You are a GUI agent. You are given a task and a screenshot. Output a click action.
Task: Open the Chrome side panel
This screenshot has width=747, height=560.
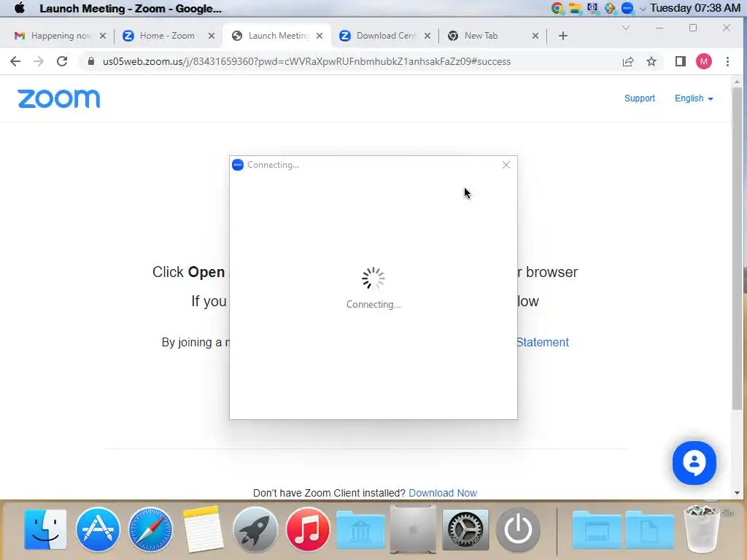coord(681,61)
